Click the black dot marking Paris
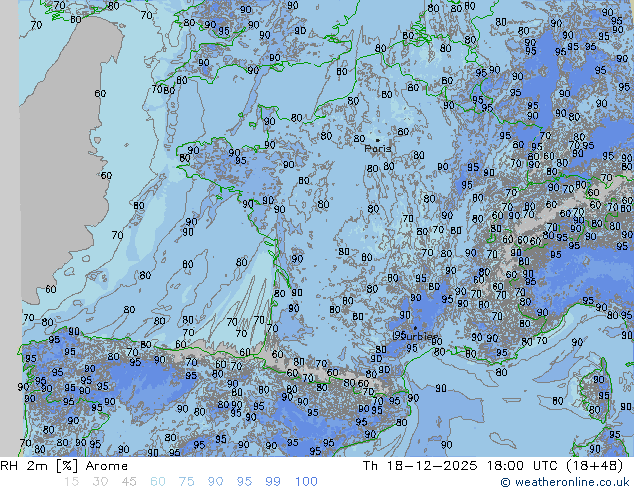The height and width of the screenshot is (490, 634). point(378,140)
